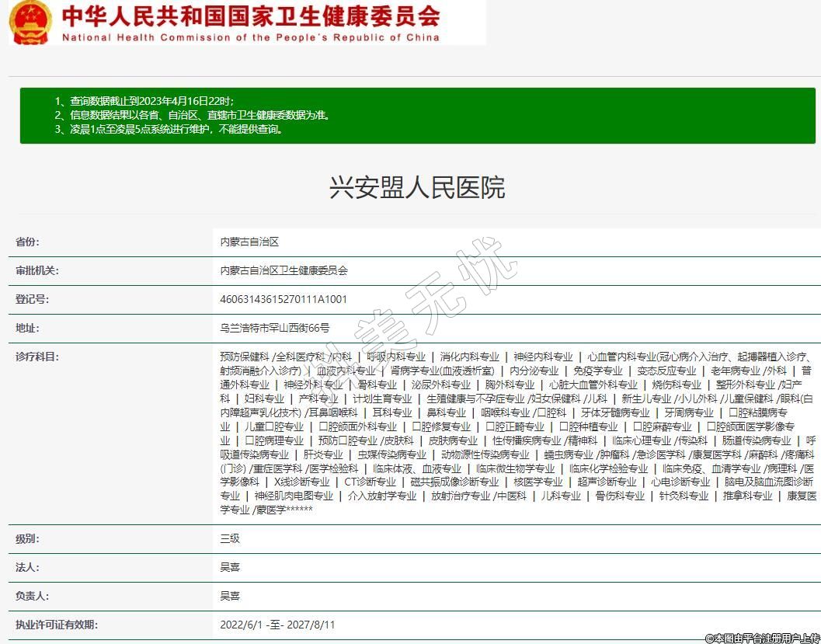Click the National Health Commission English subtitle
Viewport: 821px width, 644px height.
click(250, 37)
